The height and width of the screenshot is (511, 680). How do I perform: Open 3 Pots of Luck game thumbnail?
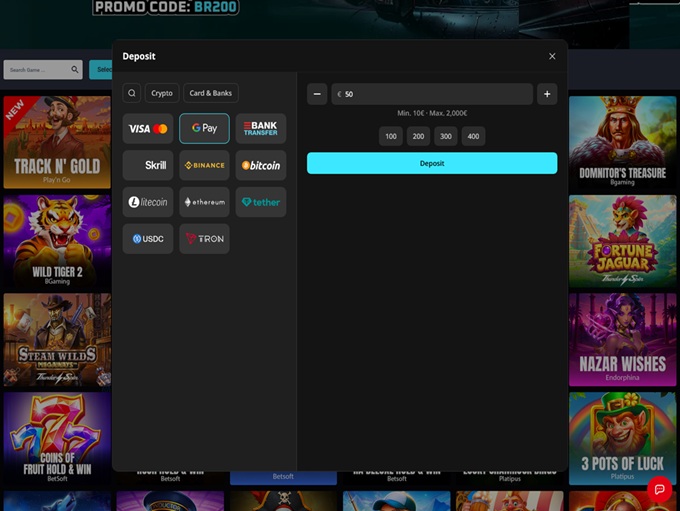pyautogui.click(x=622, y=439)
